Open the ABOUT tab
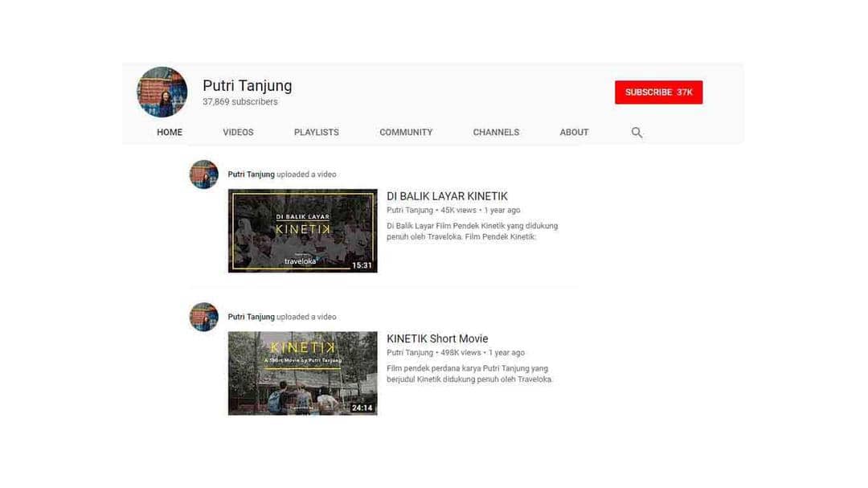The height and width of the screenshot is (488, 868). [574, 133]
